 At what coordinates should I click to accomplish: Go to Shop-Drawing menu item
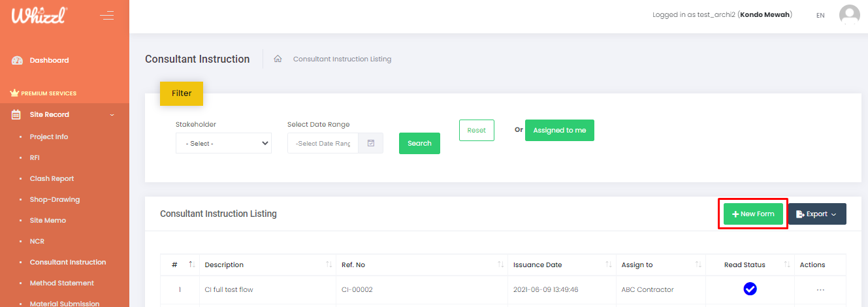point(54,199)
